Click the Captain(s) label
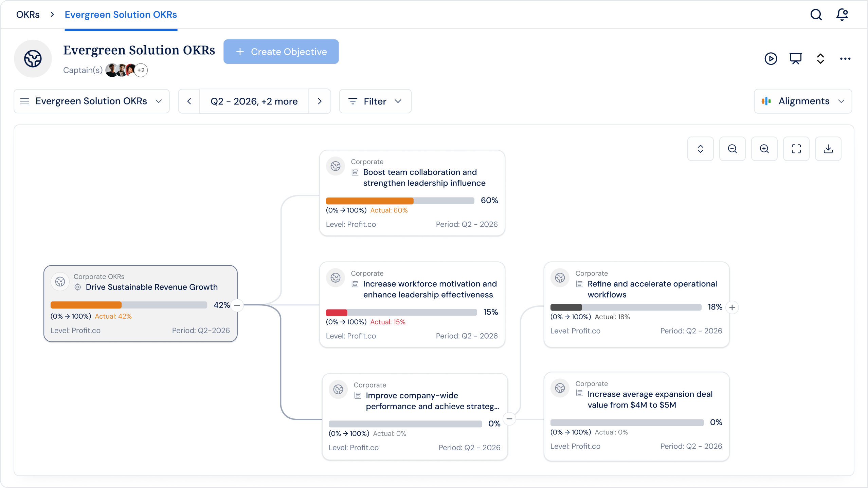868x488 pixels. pyautogui.click(x=83, y=70)
